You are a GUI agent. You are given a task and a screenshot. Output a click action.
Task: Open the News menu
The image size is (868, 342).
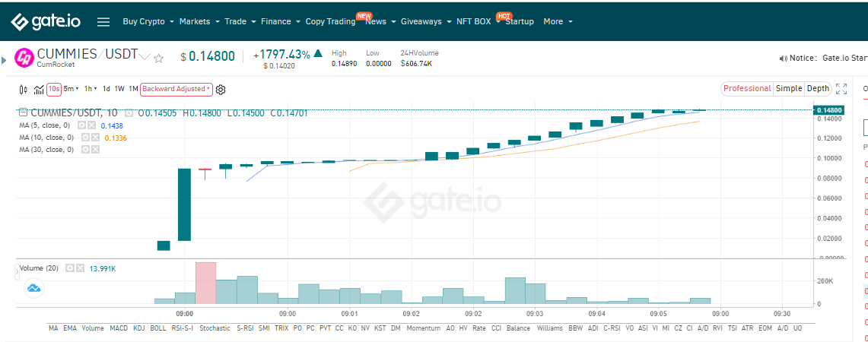coord(381,21)
